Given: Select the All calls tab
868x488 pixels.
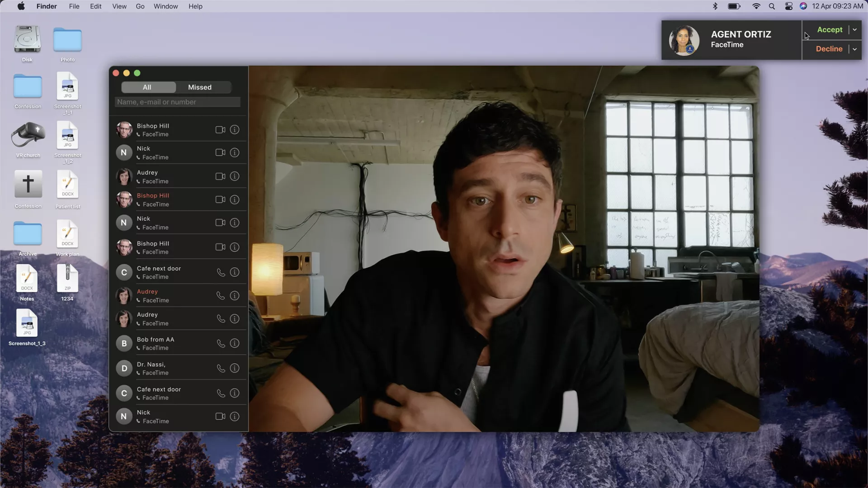Looking at the screenshot, I should [x=147, y=87].
